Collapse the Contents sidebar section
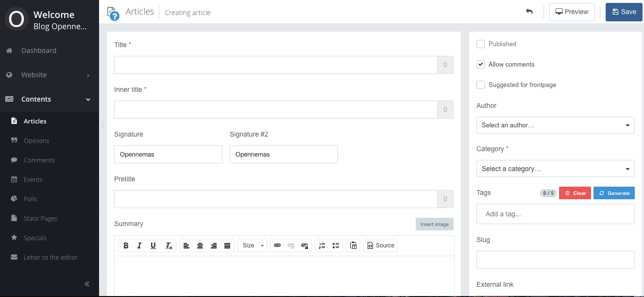 click(x=50, y=99)
